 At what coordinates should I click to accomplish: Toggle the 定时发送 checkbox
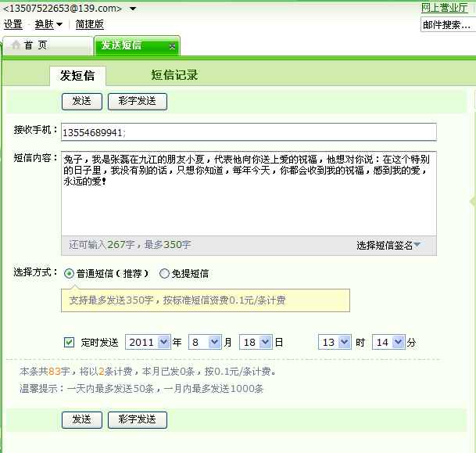click(69, 343)
